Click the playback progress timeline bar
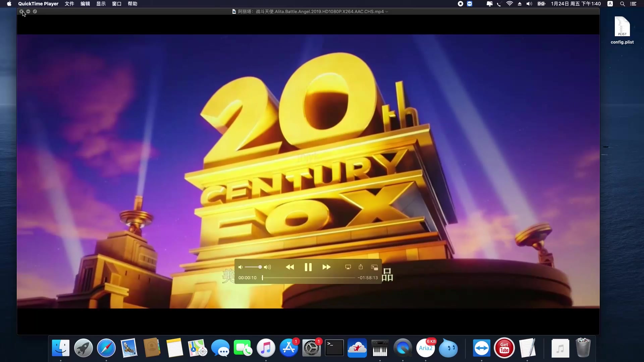 309,278
